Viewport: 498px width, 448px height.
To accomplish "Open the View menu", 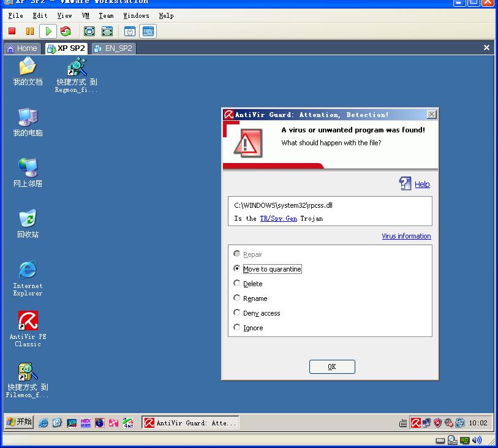I will pyautogui.click(x=64, y=15).
